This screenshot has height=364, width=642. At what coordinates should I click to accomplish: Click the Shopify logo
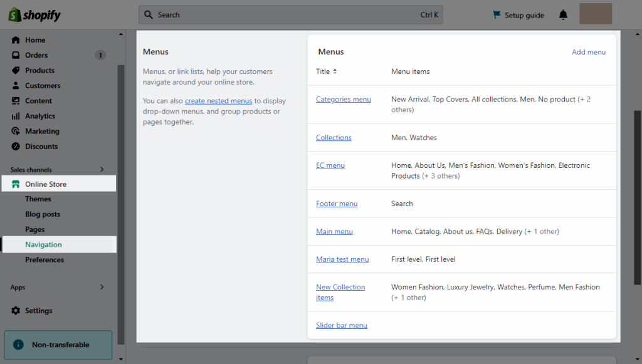coord(34,15)
